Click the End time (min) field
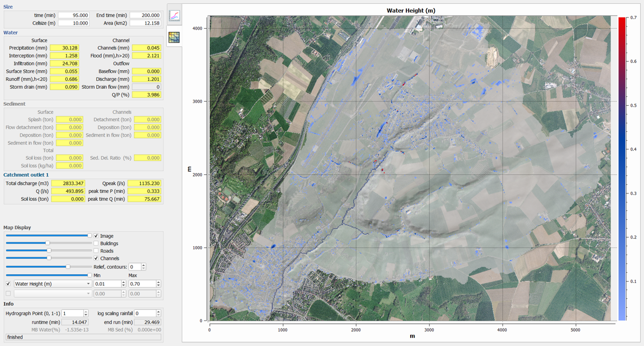 pyautogui.click(x=145, y=15)
